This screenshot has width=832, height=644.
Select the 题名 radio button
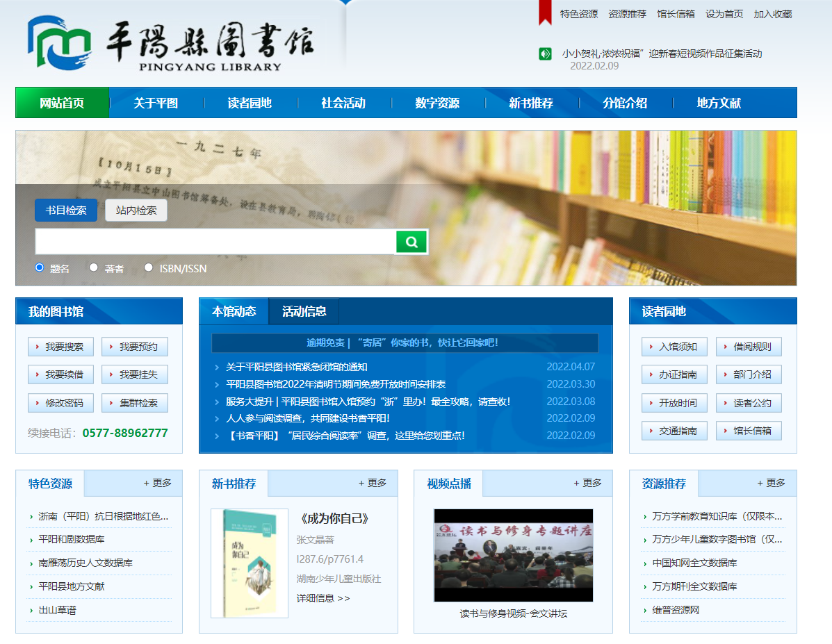click(x=40, y=267)
